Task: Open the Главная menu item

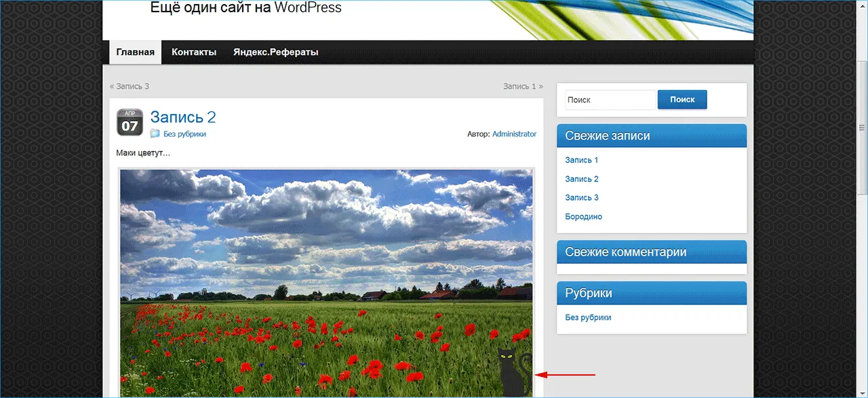Action: pos(136,52)
